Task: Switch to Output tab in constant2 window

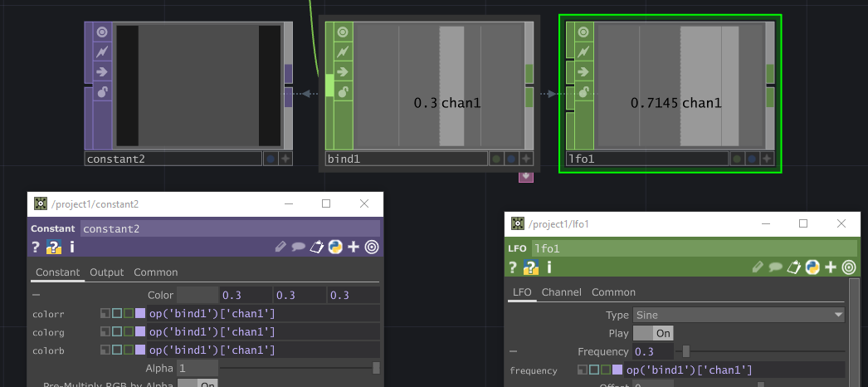Action: click(x=106, y=272)
